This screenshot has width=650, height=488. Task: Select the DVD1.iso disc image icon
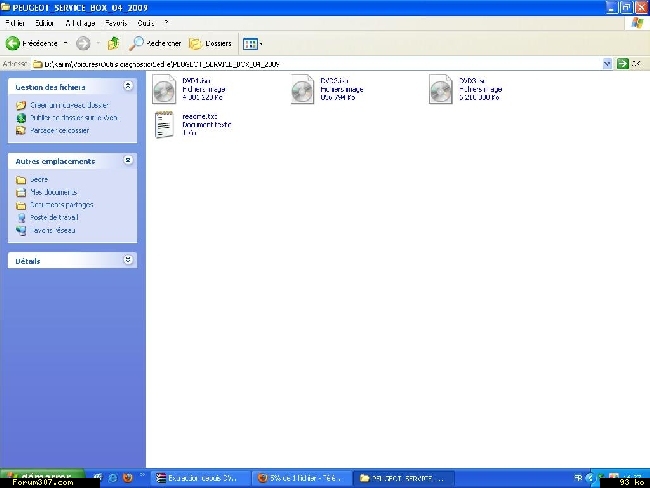pos(164,89)
